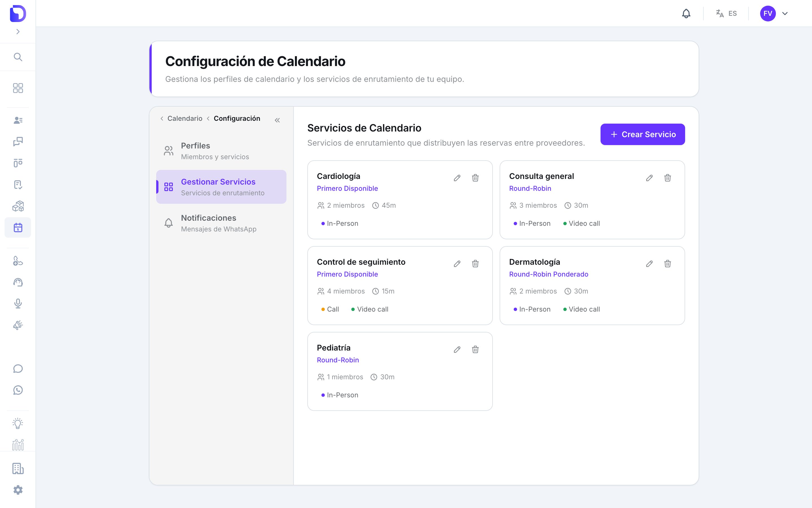Image resolution: width=812 pixels, height=508 pixels.
Task: Click the 'Configuración de Calendario' page title
Action: [x=255, y=61]
